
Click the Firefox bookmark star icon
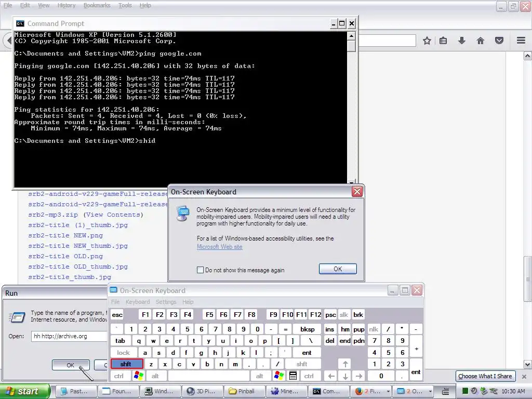(x=427, y=41)
